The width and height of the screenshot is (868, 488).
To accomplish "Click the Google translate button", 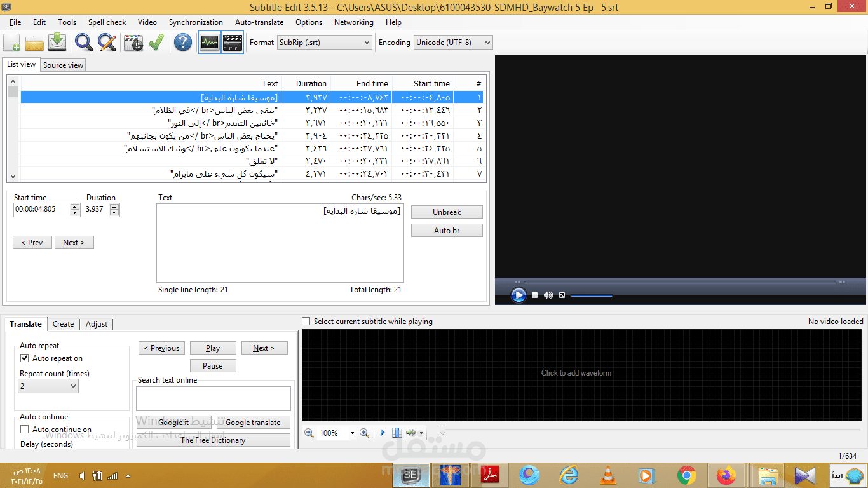I will point(253,422).
